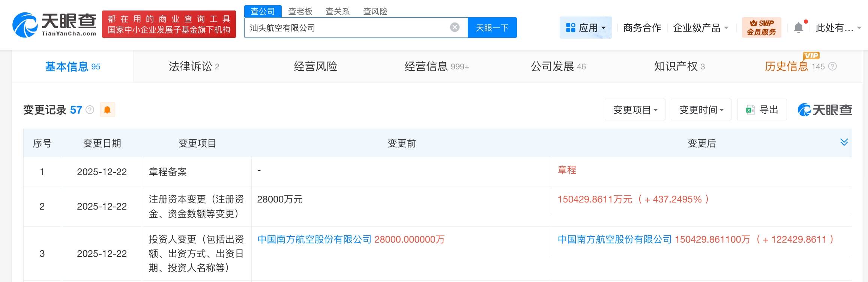The width and height of the screenshot is (868, 282).
Task: Open the 变更时间 filter dropdown
Action: [x=701, y=109]
